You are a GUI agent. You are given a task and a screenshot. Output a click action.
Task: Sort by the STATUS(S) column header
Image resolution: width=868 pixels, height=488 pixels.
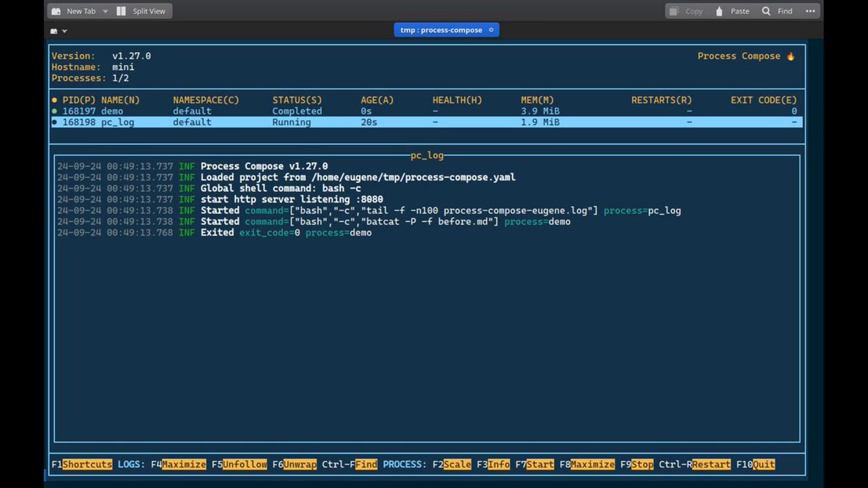point(297,100)
